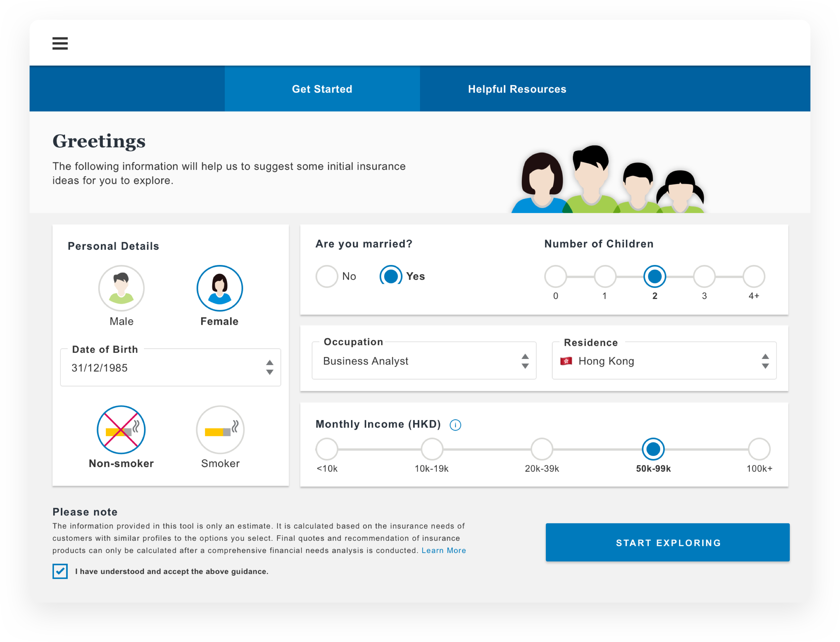Switch to the Get Started tab

322,89
